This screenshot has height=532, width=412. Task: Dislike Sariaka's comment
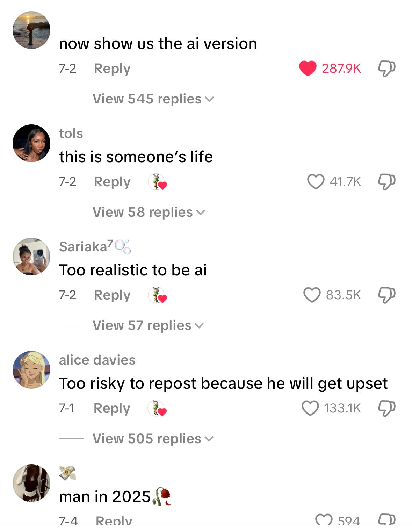386,295
